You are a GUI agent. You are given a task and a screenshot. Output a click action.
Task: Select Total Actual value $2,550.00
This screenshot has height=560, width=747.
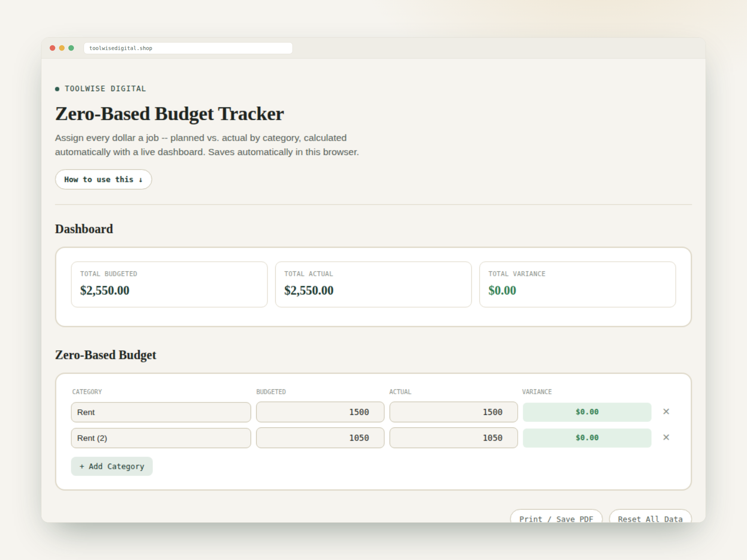coord(309,290)
